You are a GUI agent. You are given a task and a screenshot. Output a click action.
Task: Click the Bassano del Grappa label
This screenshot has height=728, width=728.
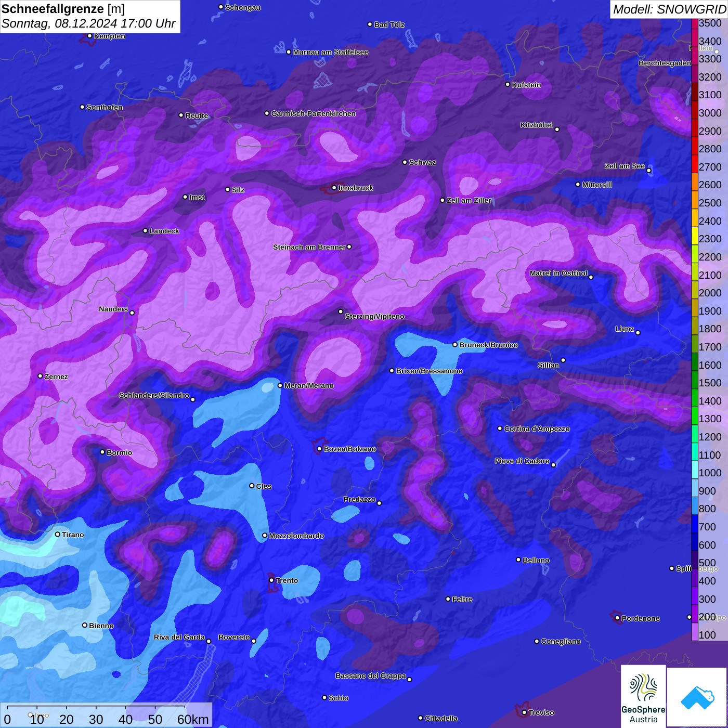371,675
